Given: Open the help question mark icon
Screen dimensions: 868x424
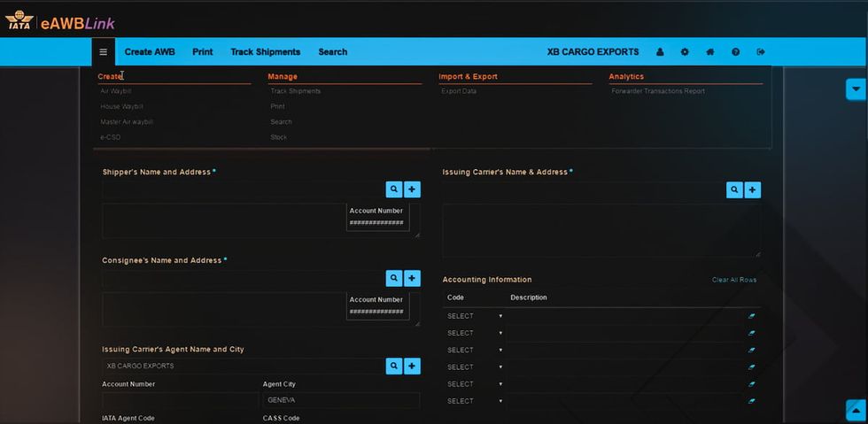Looking at the screenshot, I should coord(736,52).
